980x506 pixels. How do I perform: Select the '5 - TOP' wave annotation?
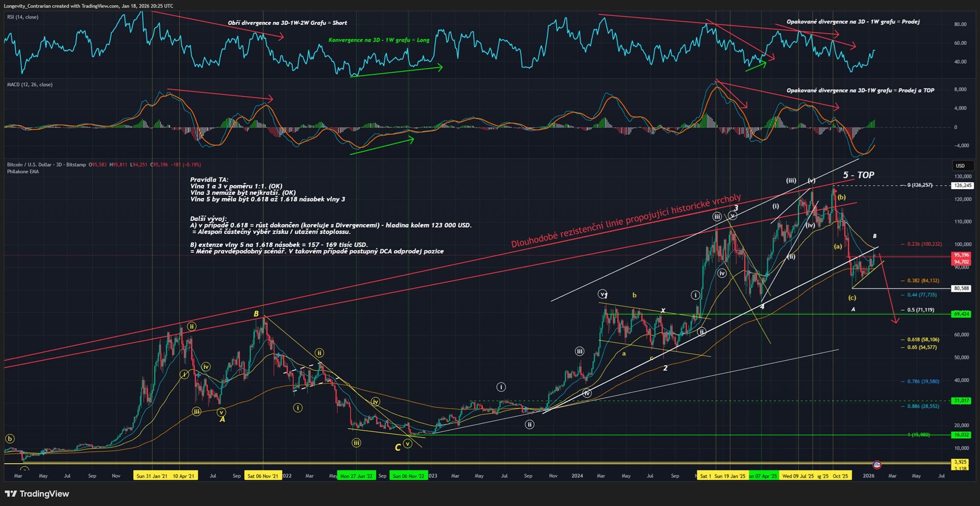pos(859,175)
